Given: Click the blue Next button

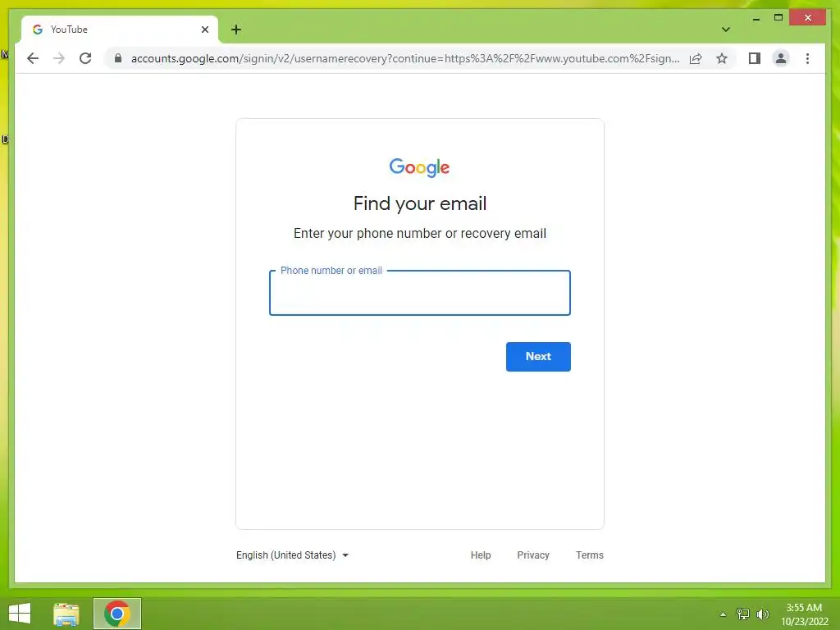Looking at the screenshot, I should (538, 356).
